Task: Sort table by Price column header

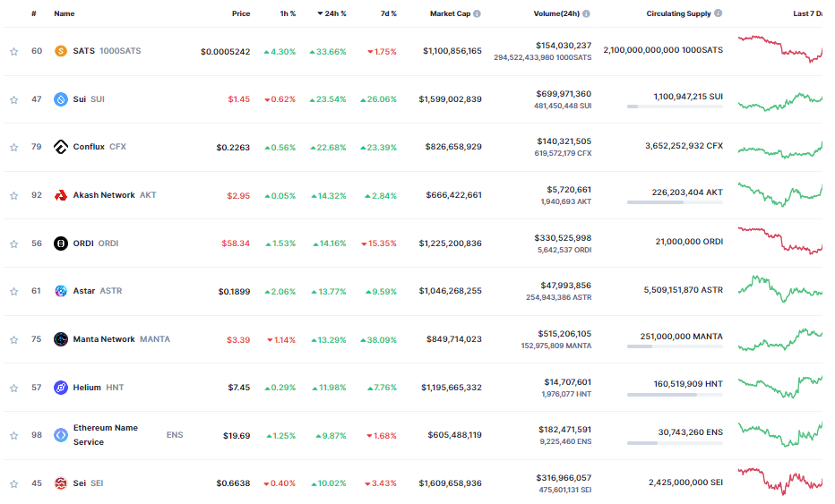Action: click(x=241, y=13)
